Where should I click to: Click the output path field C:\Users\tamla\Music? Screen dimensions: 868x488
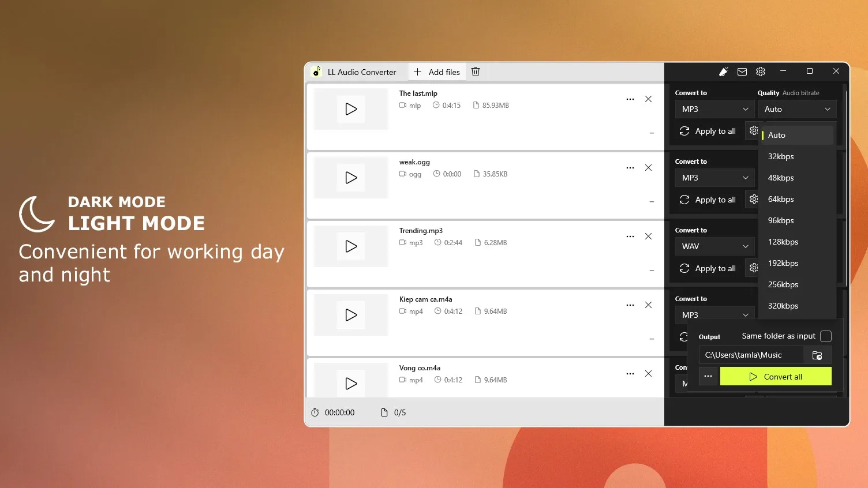pyautogui.click(x=751, y=355)
